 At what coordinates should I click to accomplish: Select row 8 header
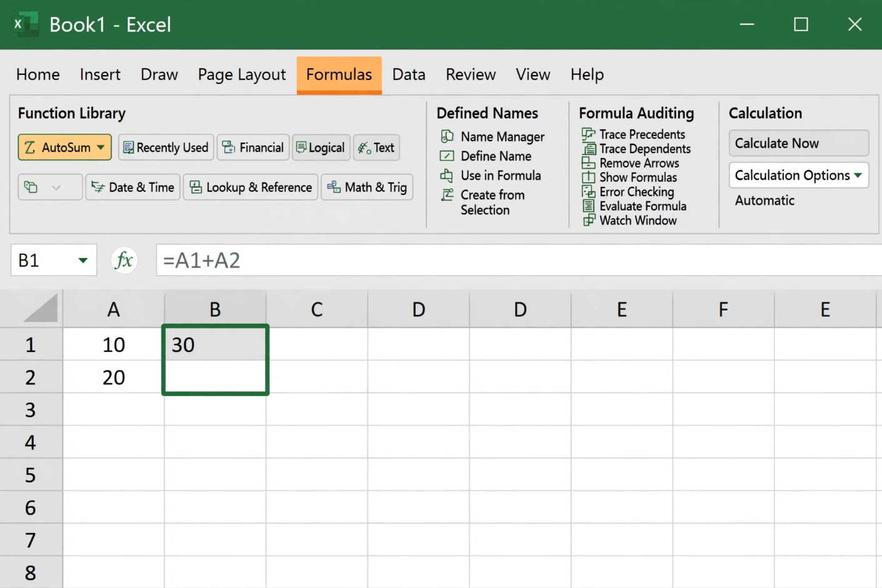pyautogui.click(x=31, y=572)
